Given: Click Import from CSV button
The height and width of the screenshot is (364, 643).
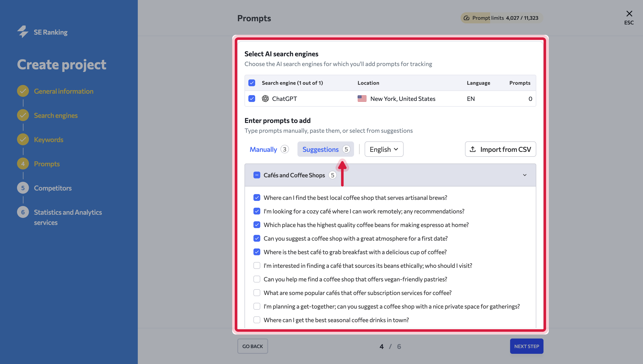Looking at the screenshot, I should pos(500,149).
